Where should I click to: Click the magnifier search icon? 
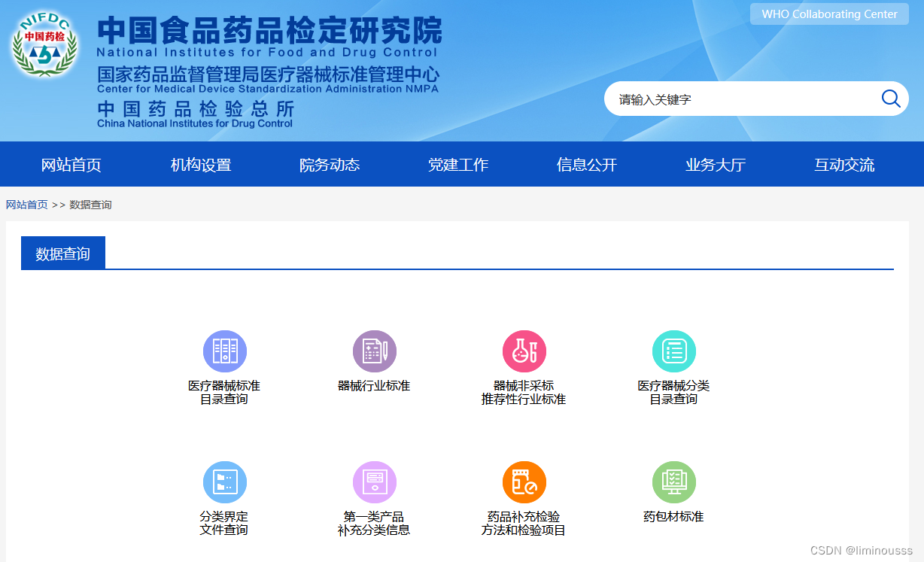tap(891, 99)
